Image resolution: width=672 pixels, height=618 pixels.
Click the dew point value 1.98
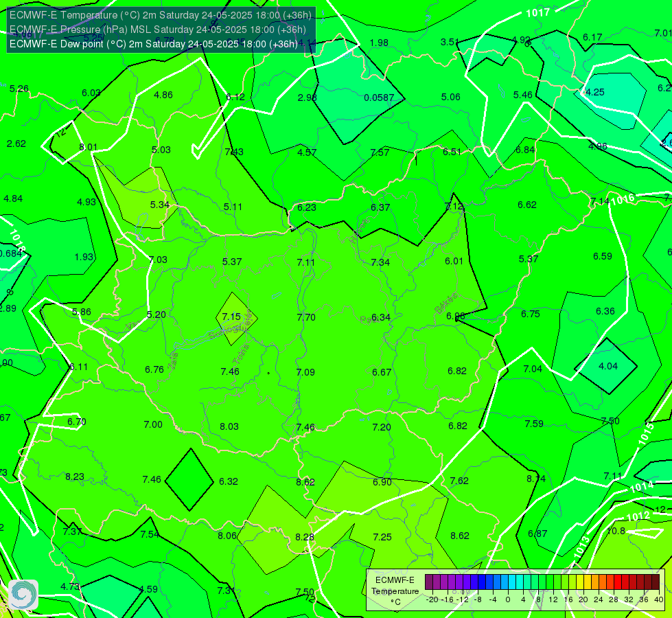point(379,43)
